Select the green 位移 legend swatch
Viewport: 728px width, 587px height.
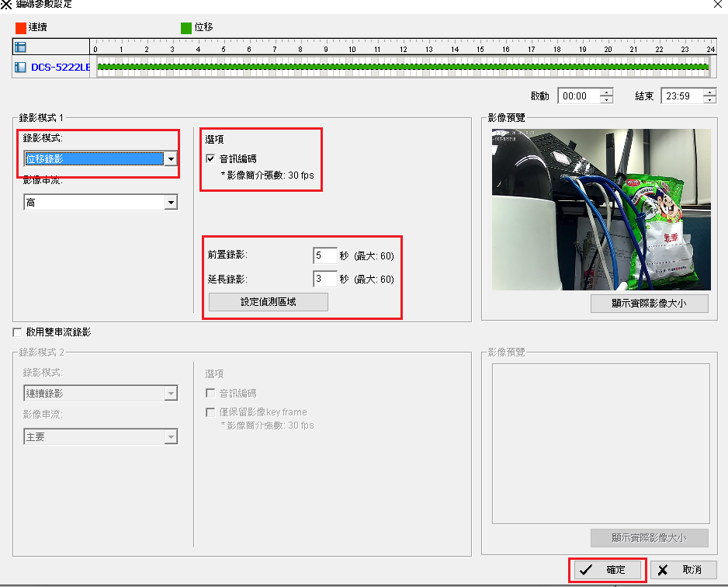(186, 28)
